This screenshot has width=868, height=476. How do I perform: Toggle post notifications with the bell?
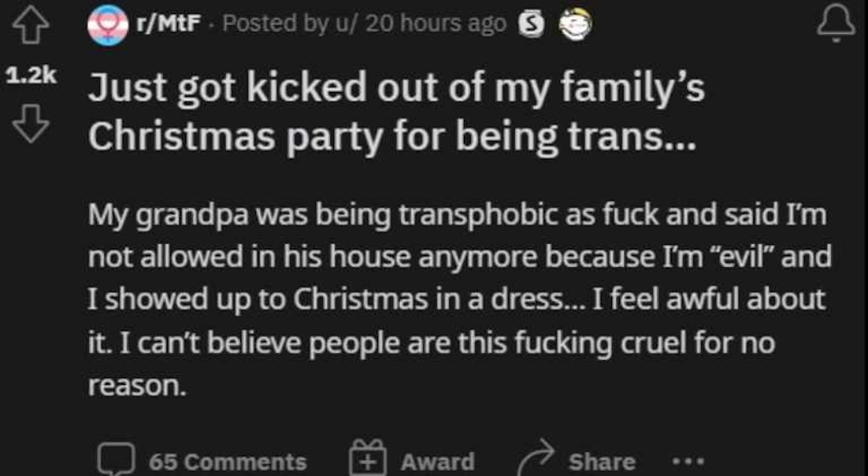(x=836, y=24)
